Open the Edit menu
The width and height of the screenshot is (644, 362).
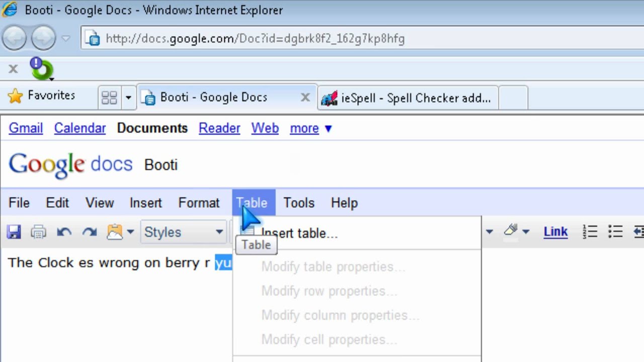coord(57,203)
